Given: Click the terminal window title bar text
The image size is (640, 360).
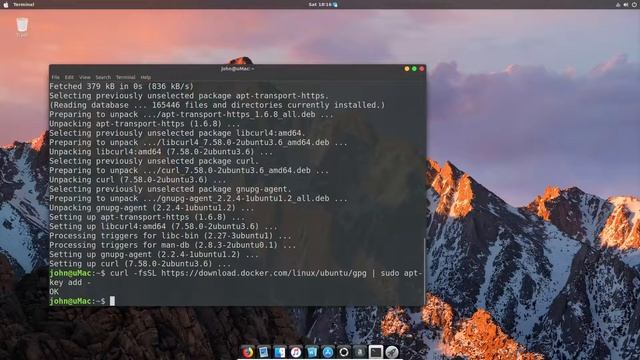Looking at the screenshot, I should tap(237, 69).
